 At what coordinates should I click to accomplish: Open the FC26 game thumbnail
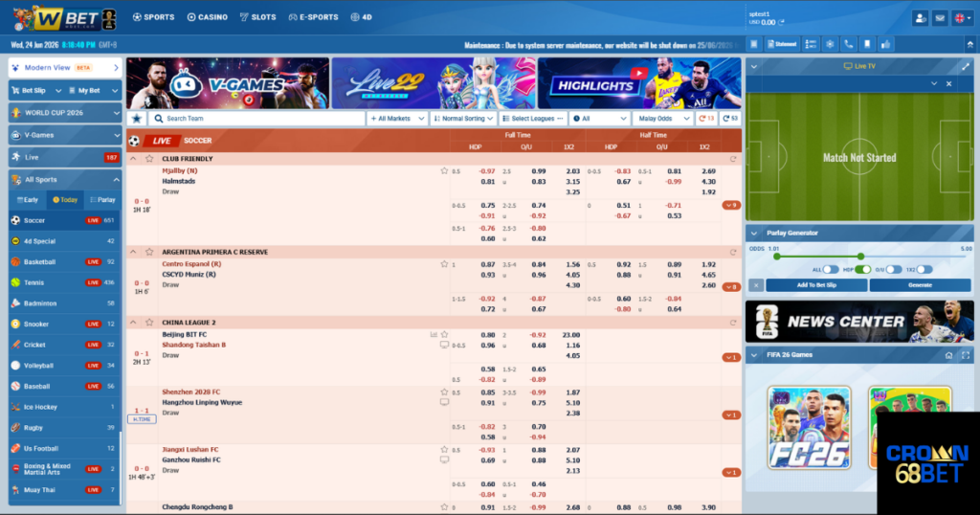pos(810,428)
